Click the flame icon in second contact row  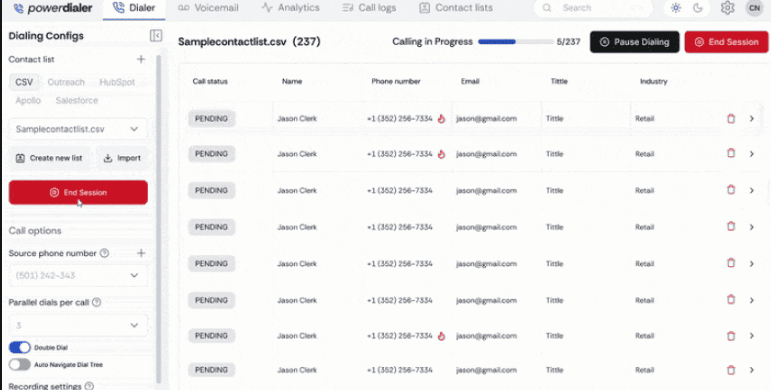441,154
